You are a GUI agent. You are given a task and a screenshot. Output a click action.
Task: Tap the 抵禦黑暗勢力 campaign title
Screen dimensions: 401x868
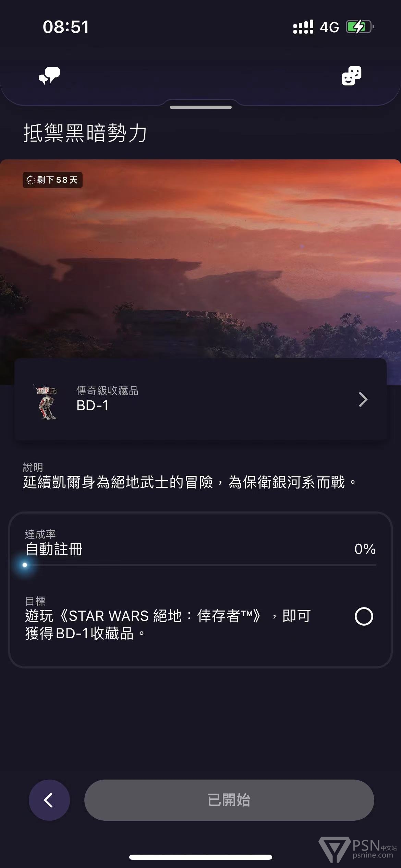coord(85,133)
